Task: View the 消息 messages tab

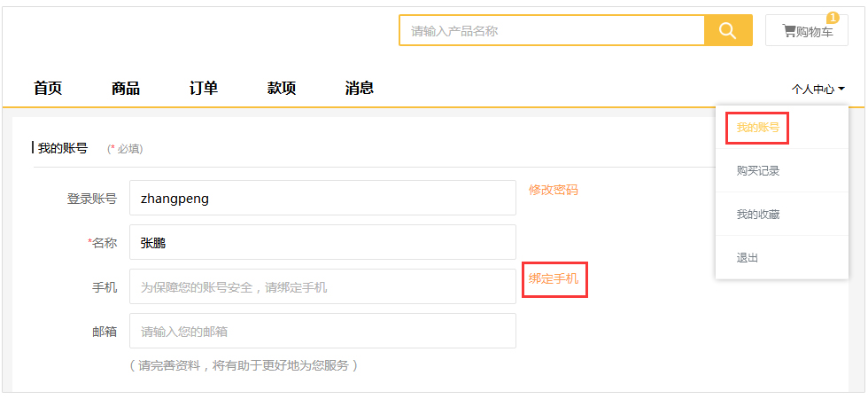Action: pyautogui.click(x=360, y=88)
